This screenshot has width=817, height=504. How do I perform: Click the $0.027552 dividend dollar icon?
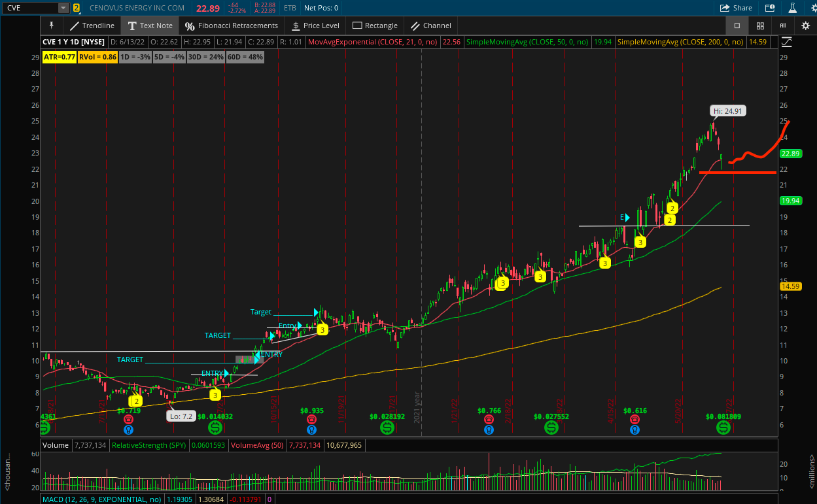click(x=551, y=428)
